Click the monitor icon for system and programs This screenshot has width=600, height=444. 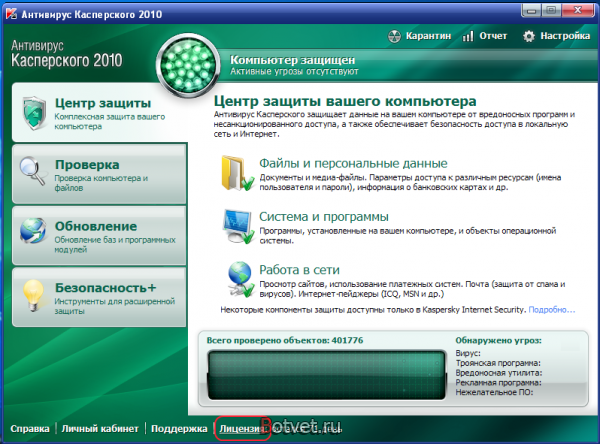point(238,227)
